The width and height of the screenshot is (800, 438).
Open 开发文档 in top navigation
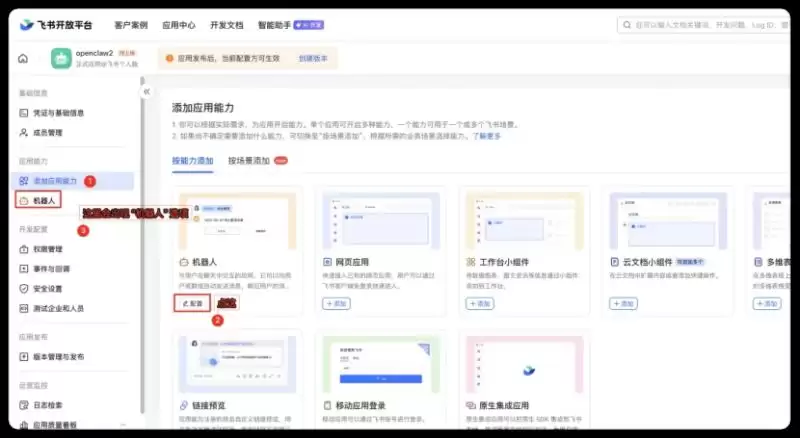pyautogui.click(x=227, y=25)
